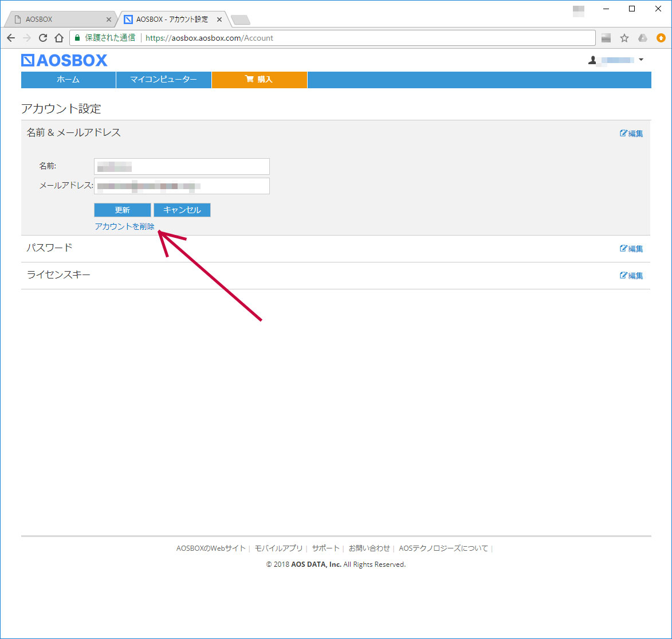Bookmark this page with the star icon

click(x=624, y=38)
